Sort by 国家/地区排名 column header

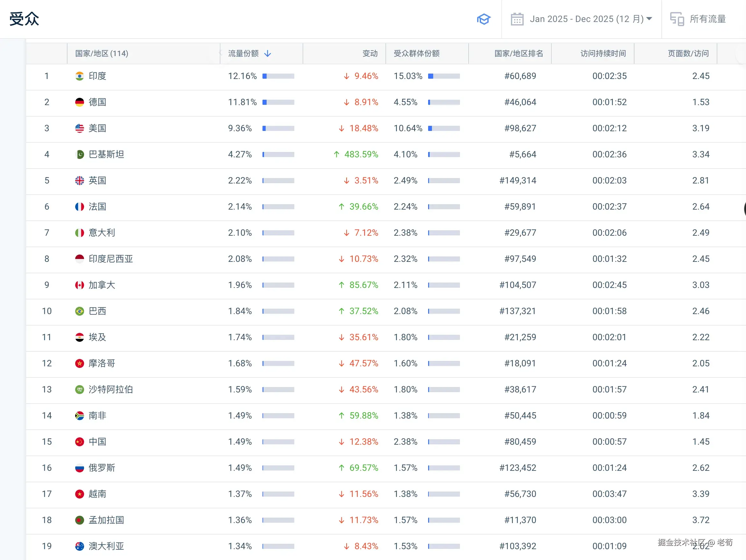518,54
